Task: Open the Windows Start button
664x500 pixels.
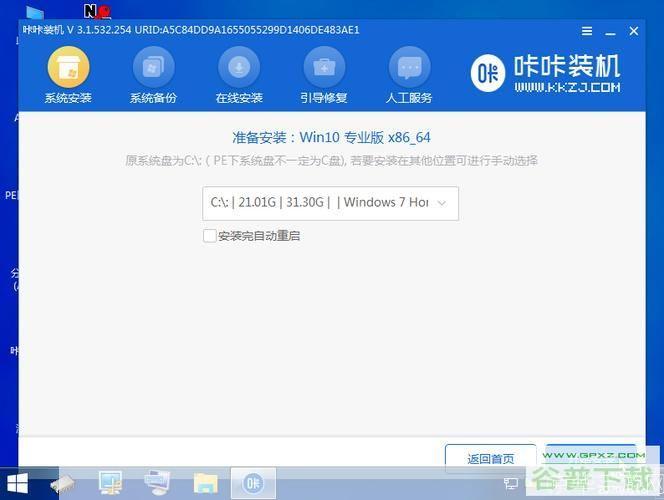Action: click(x=17, y=483)
